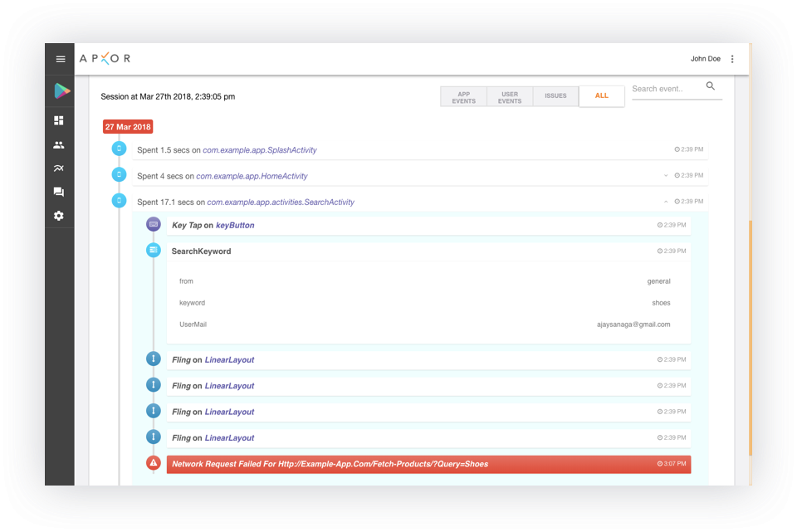Image resolution: width=797 pixels, height=532 pixels.
Task: Click the Google Play store icon
Action: click(x=61, y=91)
